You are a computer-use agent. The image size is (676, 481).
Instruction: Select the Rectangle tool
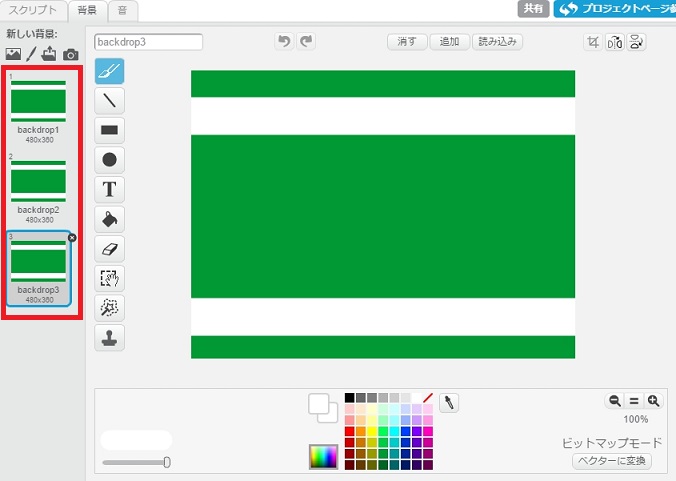coord(109,130)
